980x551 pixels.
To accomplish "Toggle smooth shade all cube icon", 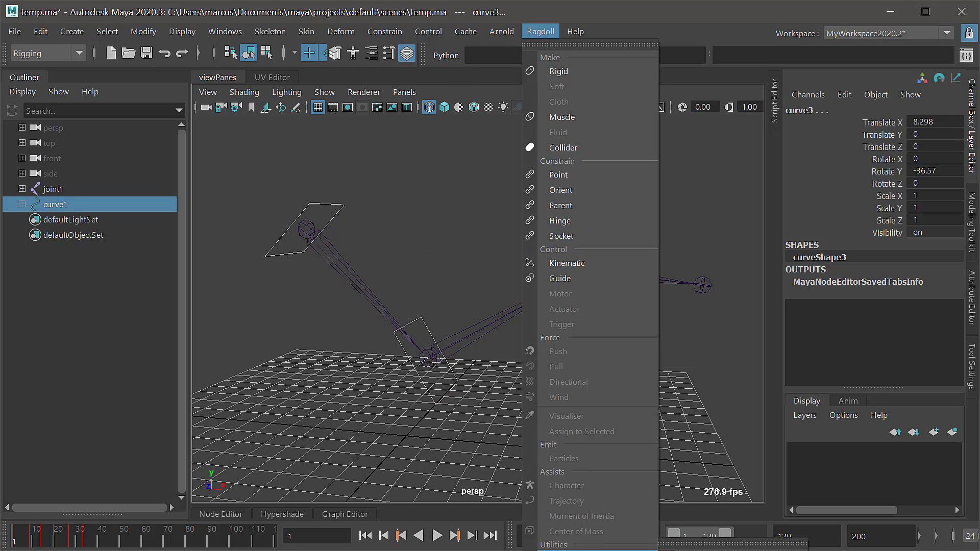I will 445,107.
